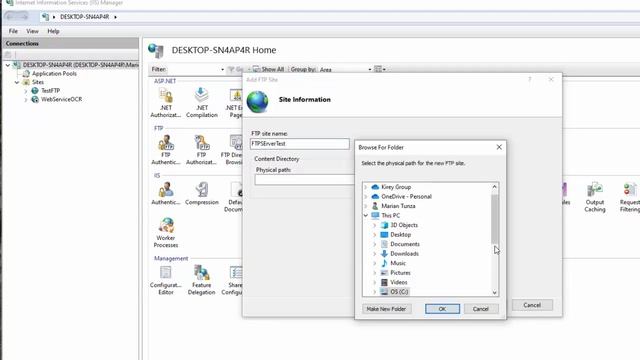Image resolution: width=640 pixels, height=360 pixels.
Task: Expand the TestFTP site node
Action: pyautogui.click(x=26, y=91)
